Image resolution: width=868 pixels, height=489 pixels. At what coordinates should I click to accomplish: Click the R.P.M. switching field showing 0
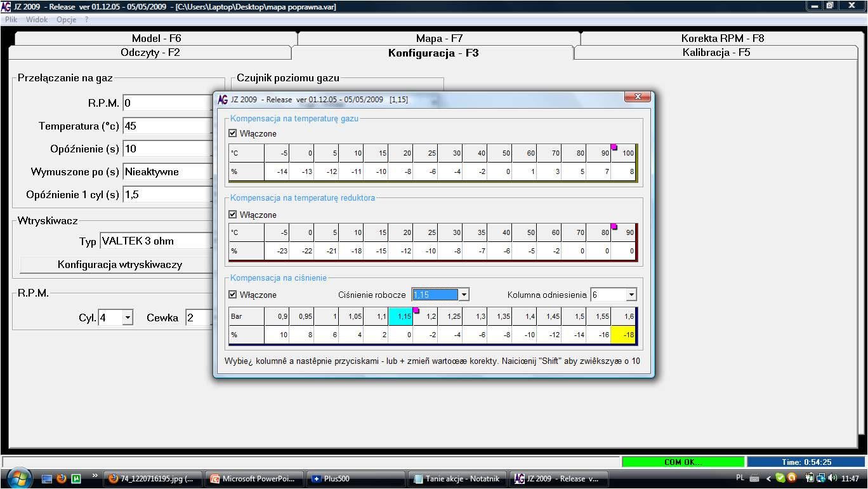click(168, 103)
